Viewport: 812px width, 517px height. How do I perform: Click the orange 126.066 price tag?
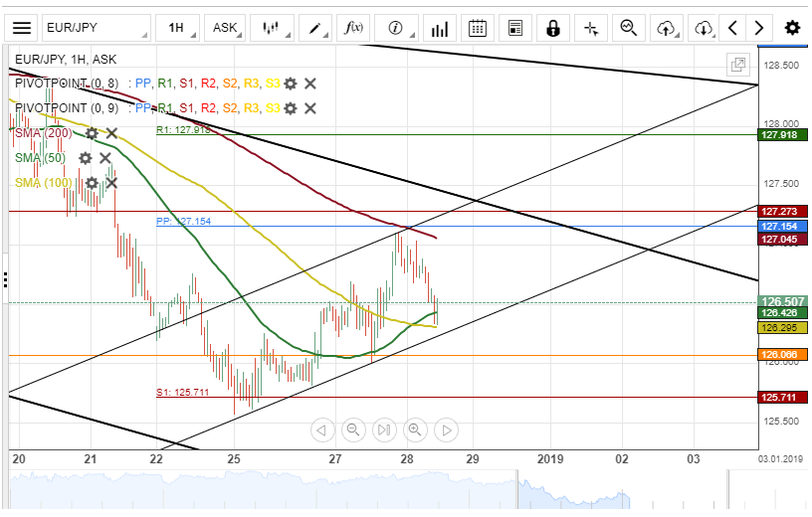click(x=782, y=355)
